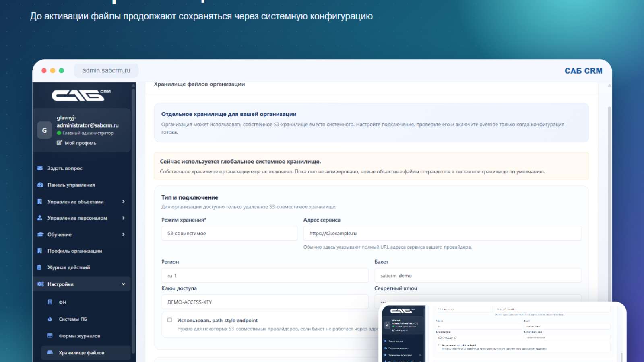The width and height of the screenshot is (644, 362).
Task: Click the dashboard icon beside Панель управления
Action: click(40, 185)
